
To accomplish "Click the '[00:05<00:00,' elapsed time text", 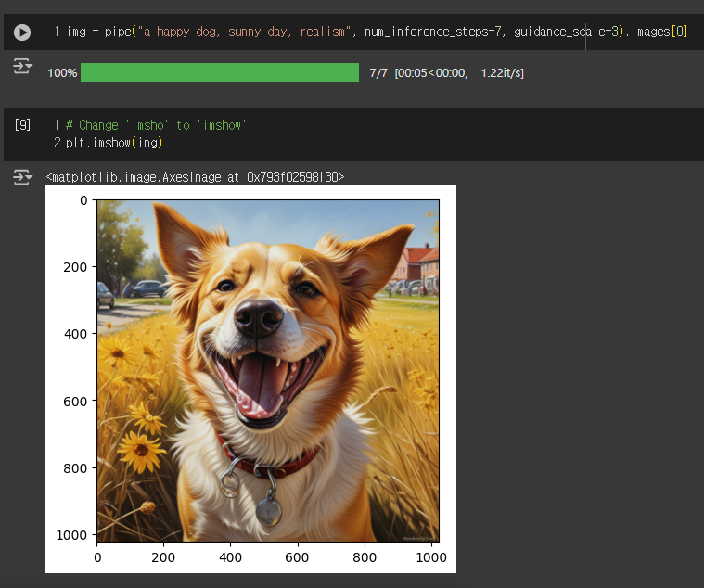I will (x=431, y=72).
